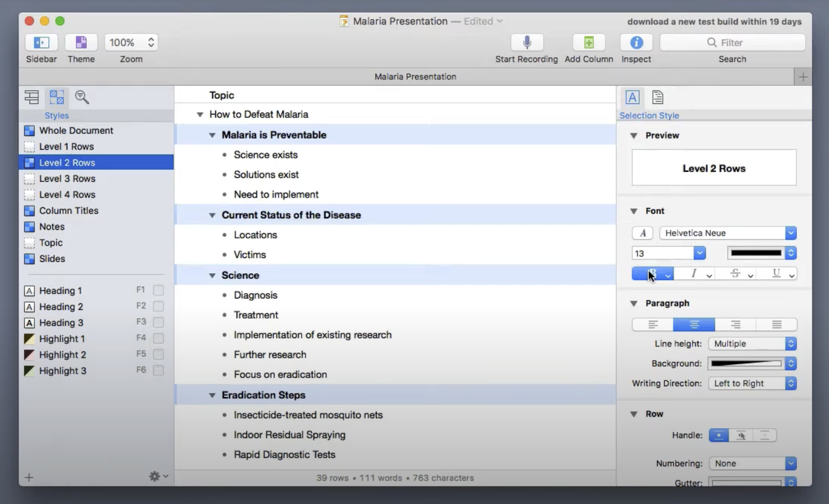This screenshot has height=504, width=829.
Task: Toggle the Highlight 2 style checkbox
Action: coord(158,354)
